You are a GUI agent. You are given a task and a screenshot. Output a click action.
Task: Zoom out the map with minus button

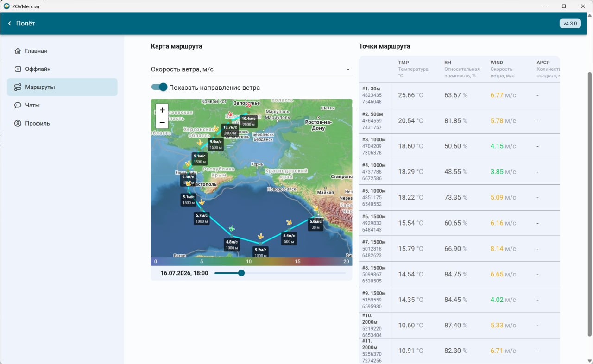(162, 122)
